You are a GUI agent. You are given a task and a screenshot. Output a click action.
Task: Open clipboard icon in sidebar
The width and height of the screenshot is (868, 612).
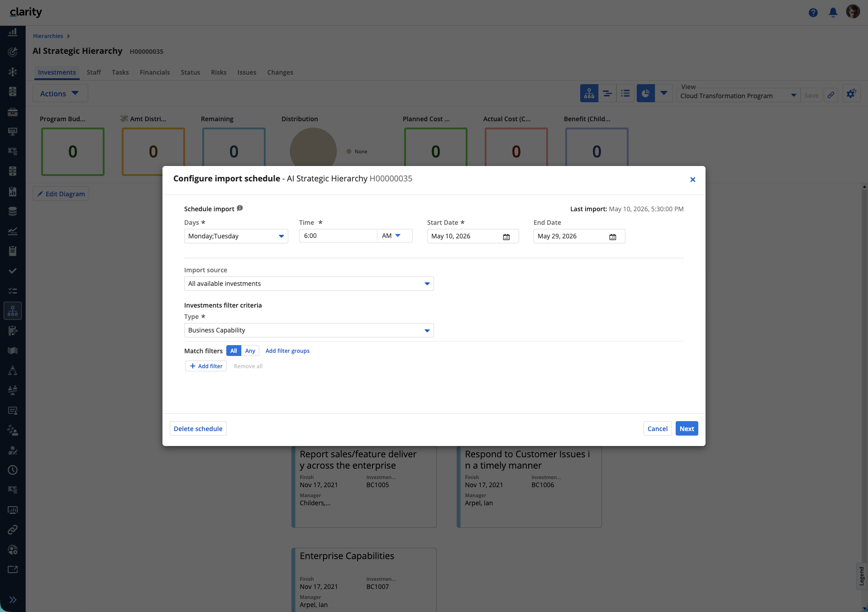(x=13, y=251)
